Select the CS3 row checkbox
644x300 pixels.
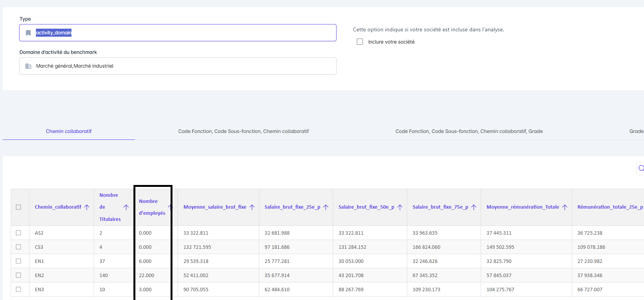[18, 247]
